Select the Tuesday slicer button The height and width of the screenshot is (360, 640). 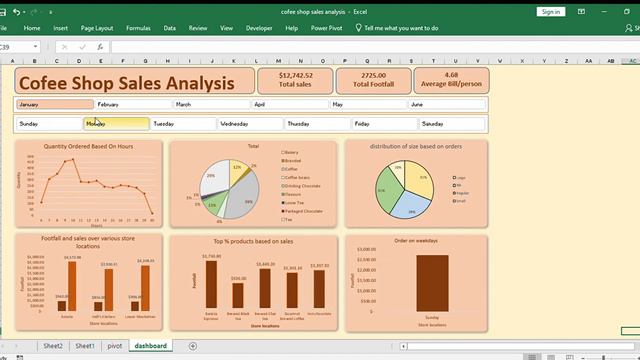click(183, 124)
